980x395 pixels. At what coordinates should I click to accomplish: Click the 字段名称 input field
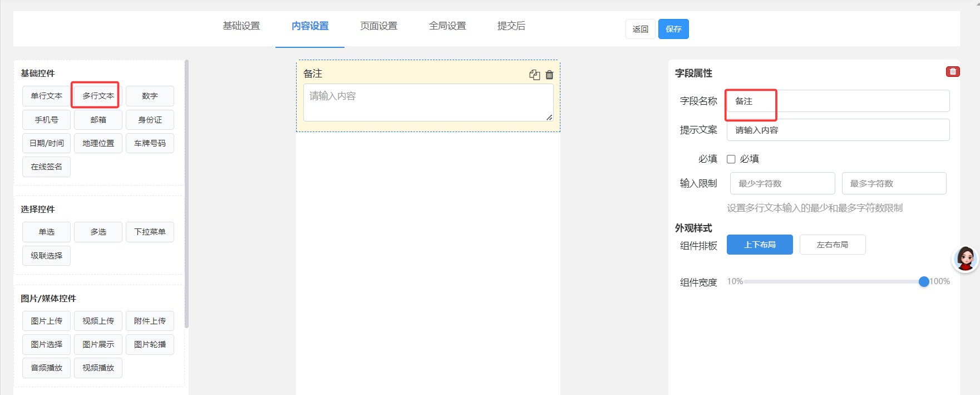click(838, 101)
